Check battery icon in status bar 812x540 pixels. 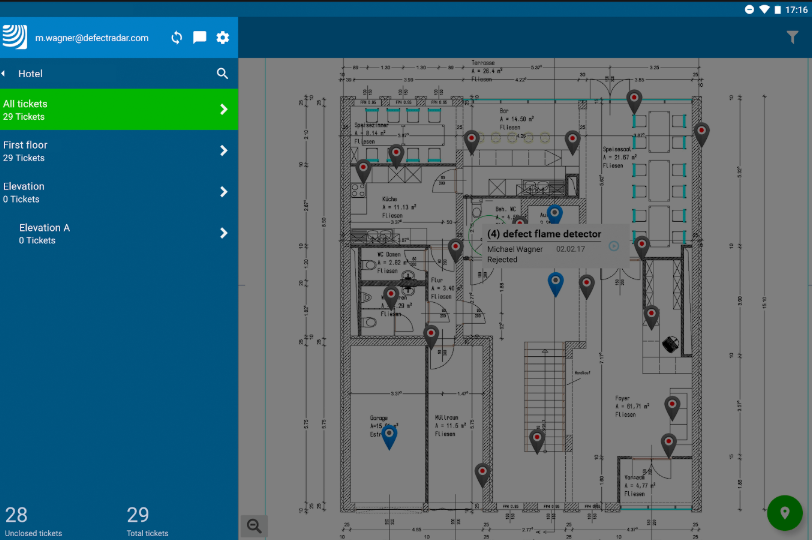pos(777,9)
